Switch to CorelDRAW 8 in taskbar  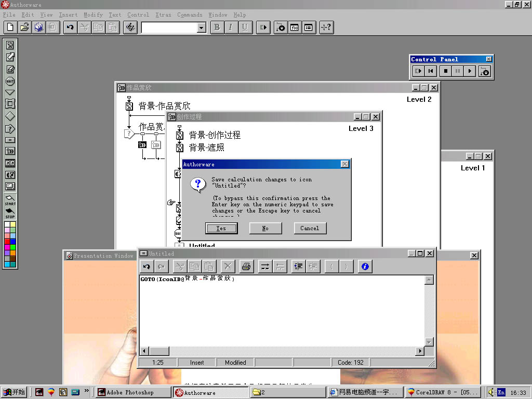pos(443,392)
